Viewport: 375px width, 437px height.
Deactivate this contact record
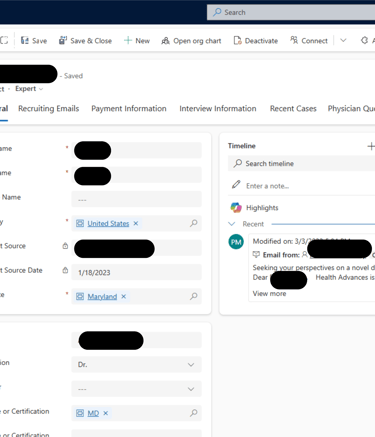point(256,41)
